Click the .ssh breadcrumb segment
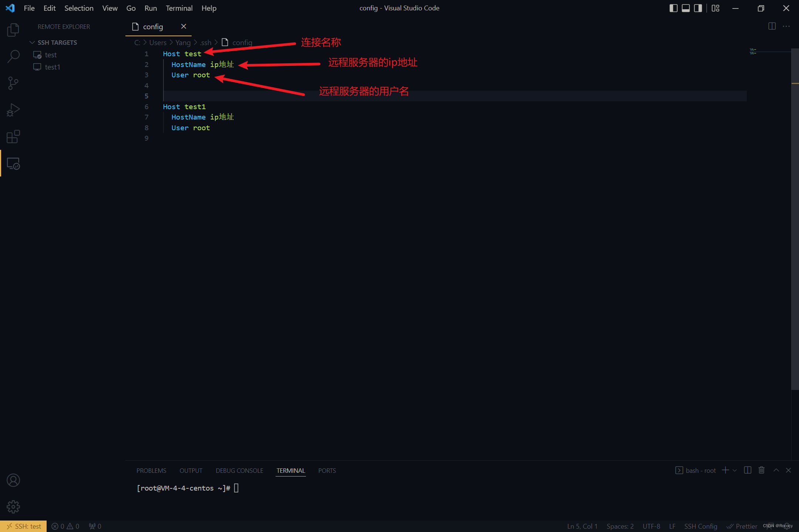799x532 pixels. pyautogui.click(x=205, y=43)
